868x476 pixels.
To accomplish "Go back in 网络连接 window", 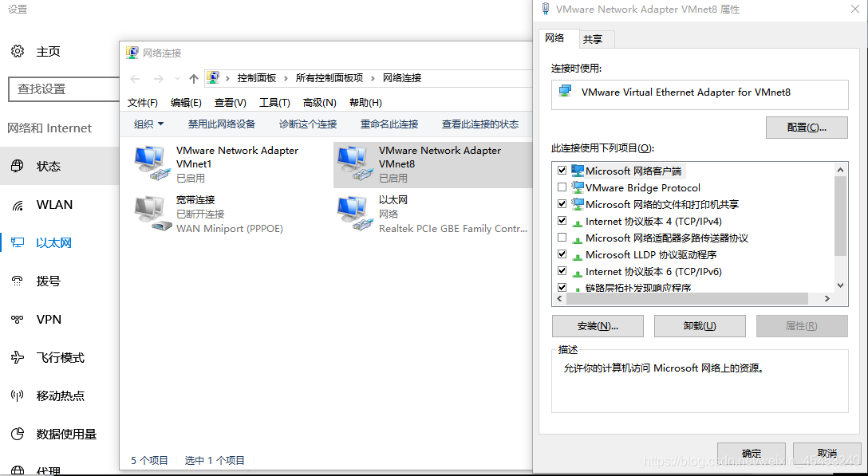I will point(135,79).
